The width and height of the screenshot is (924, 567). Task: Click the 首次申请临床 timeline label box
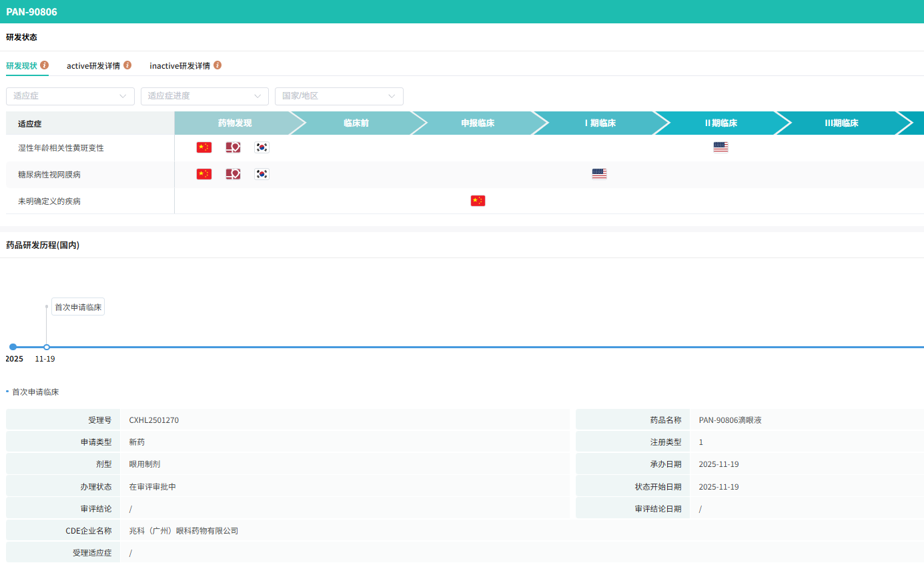coord(78,307)
